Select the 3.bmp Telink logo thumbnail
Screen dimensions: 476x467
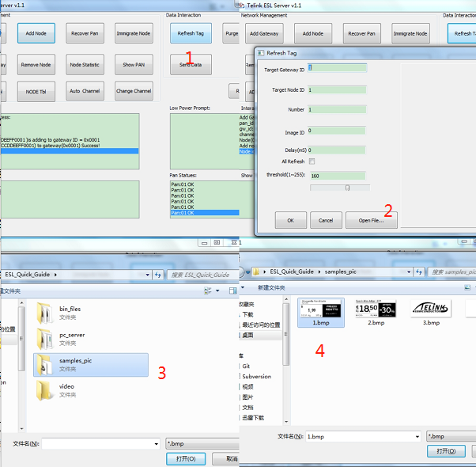click(x=431, y=312)
